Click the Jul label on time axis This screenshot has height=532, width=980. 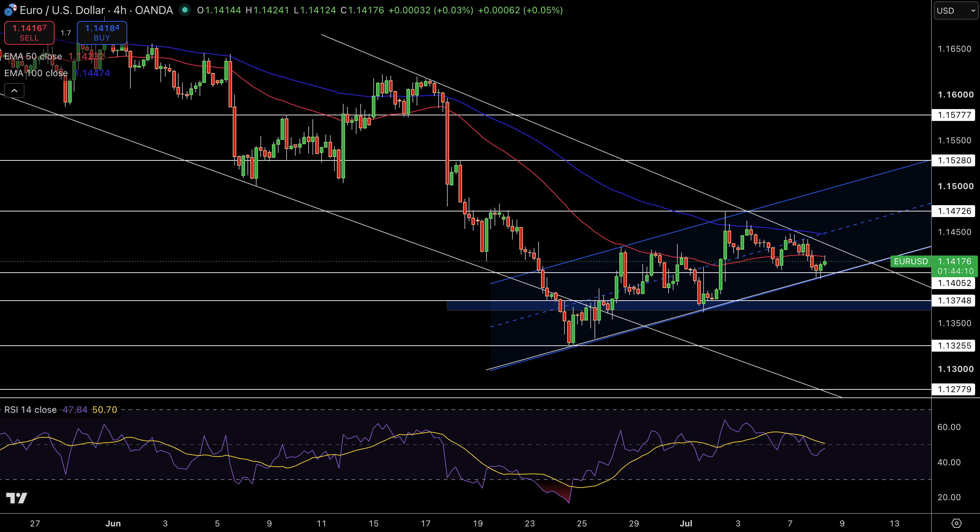[686, 523]
